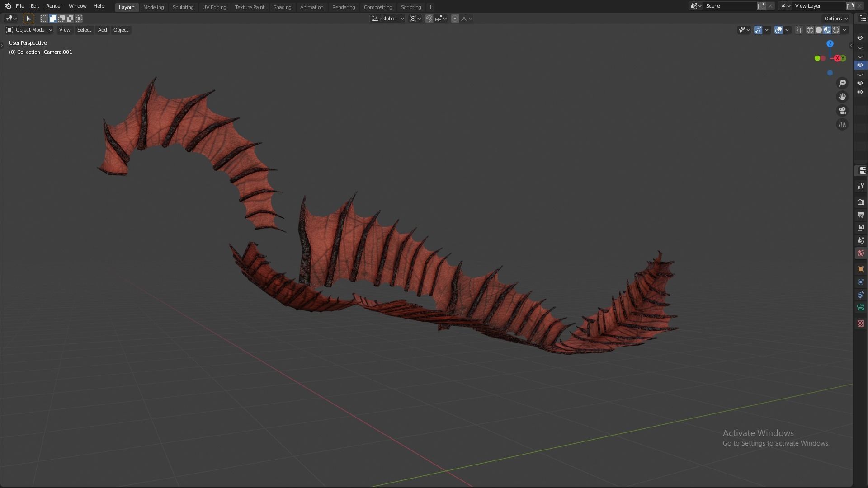This screenshot has width=868, height=488.
Task: Open the File menu
Action: tap(20, 6)
